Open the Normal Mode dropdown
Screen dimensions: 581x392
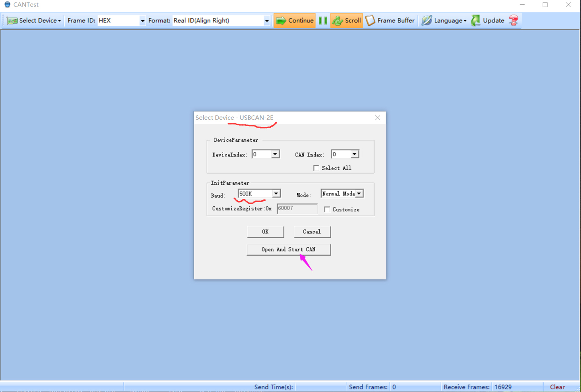coord(359,193)
